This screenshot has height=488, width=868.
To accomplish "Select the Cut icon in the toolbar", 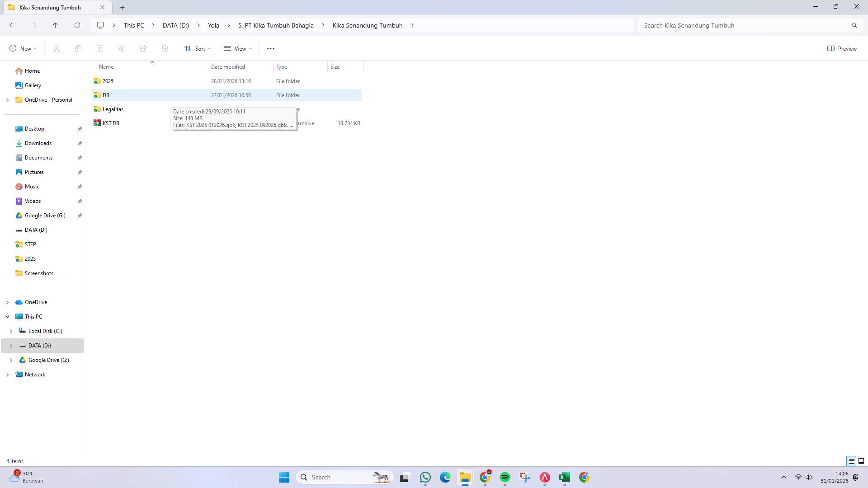I will point(56,48).
